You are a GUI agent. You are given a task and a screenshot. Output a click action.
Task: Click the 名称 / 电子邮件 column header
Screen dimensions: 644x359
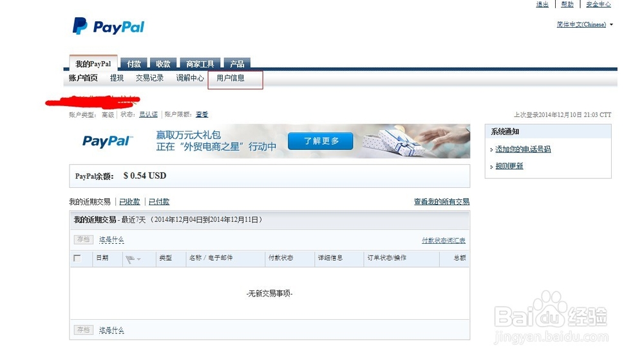coord(211,257)
